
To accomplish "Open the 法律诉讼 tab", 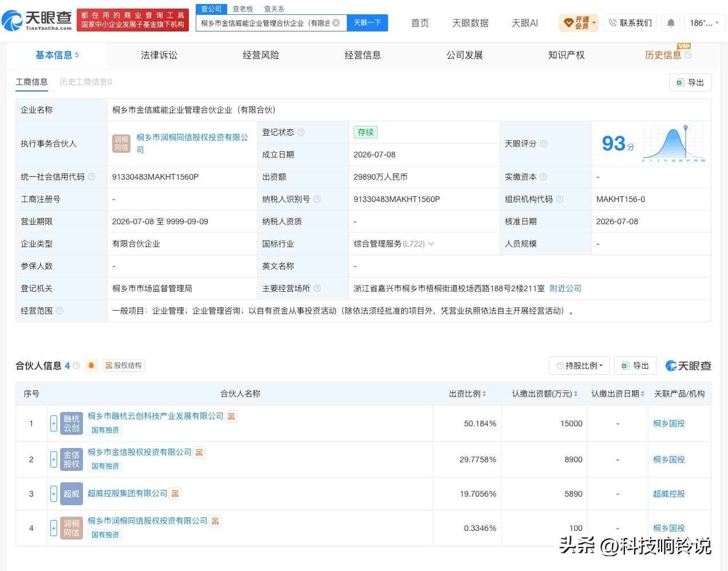I will point(159,55).
